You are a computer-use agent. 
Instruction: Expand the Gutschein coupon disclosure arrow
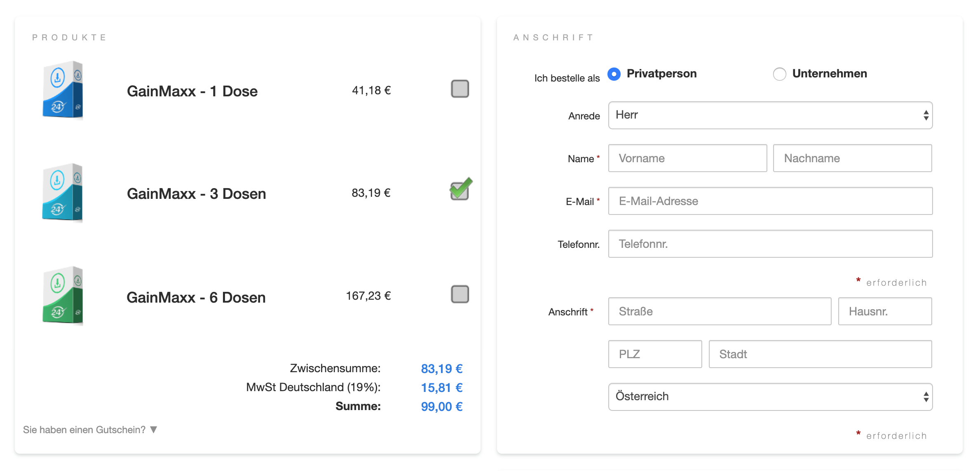pos(154,430)
